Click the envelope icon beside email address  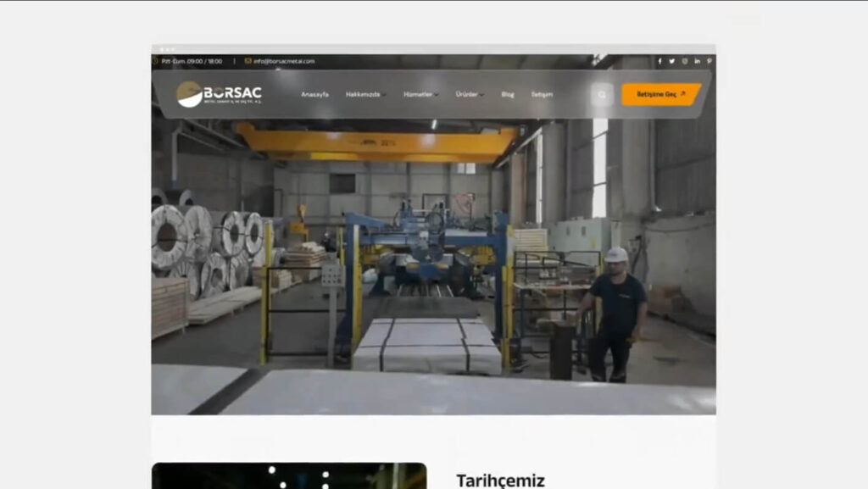click(248, 61)
